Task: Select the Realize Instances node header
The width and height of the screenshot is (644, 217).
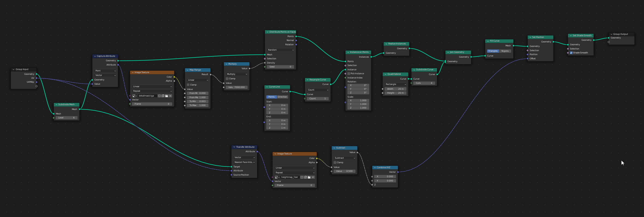Action: tap(396, 44)
